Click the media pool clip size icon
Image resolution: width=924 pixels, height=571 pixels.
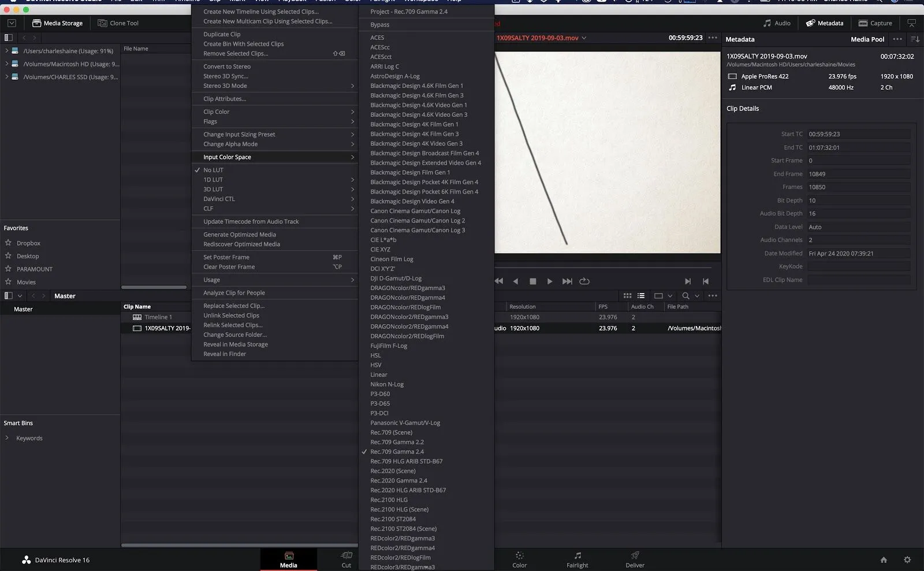tap(658, 296)
